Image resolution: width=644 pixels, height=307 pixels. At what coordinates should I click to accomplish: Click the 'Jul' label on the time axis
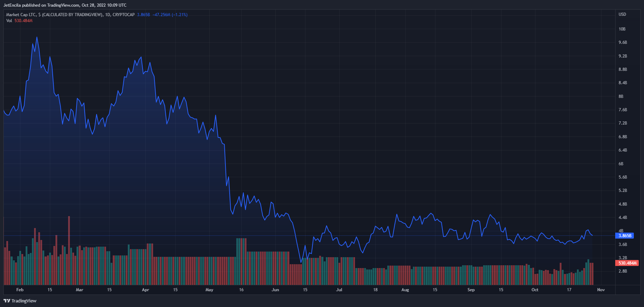339,290
